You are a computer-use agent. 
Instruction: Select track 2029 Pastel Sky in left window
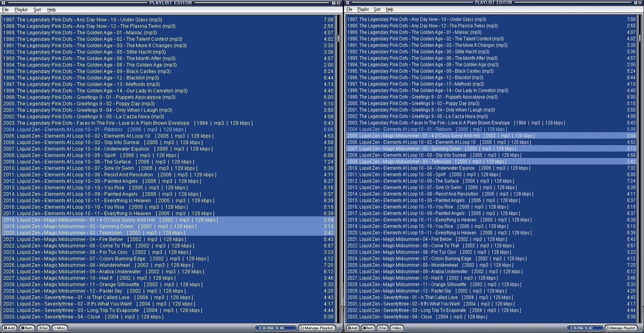(168, 291)
